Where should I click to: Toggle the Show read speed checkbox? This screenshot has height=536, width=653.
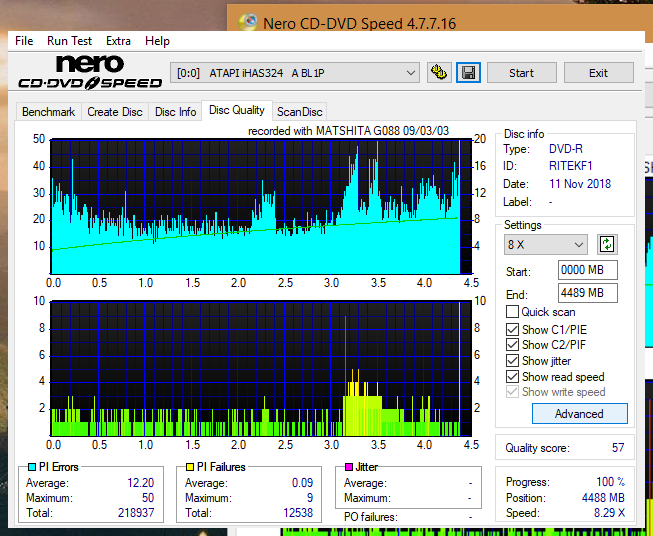(512, 376)
